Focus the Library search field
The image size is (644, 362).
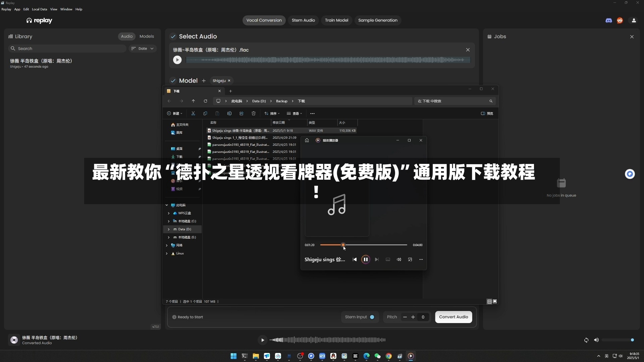67,49
